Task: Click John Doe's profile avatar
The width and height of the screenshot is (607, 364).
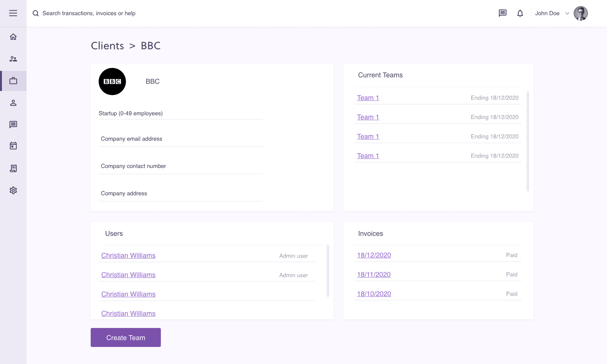Action: 580,13
